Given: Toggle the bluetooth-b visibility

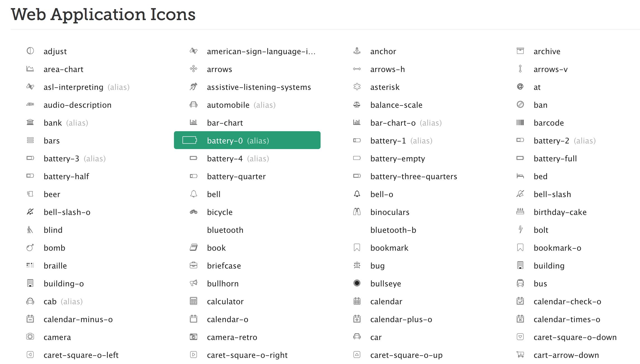Looking at the screenshot, I should tap(392, 229).
